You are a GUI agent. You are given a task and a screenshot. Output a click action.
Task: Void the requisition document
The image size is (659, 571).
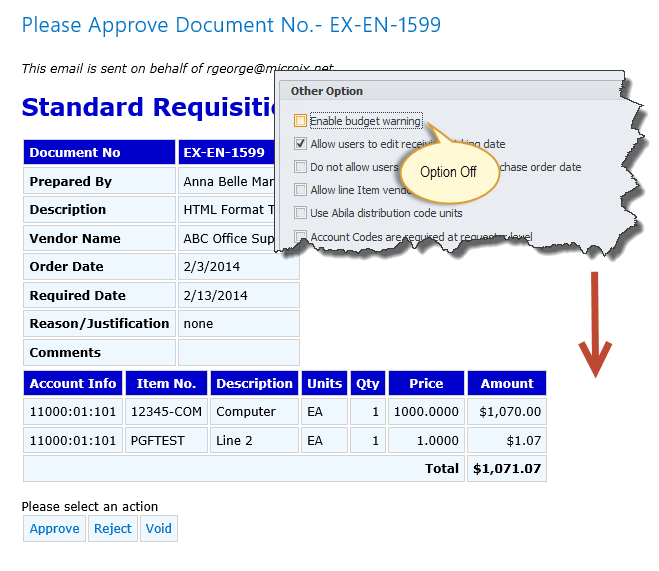tap(158, 528)
